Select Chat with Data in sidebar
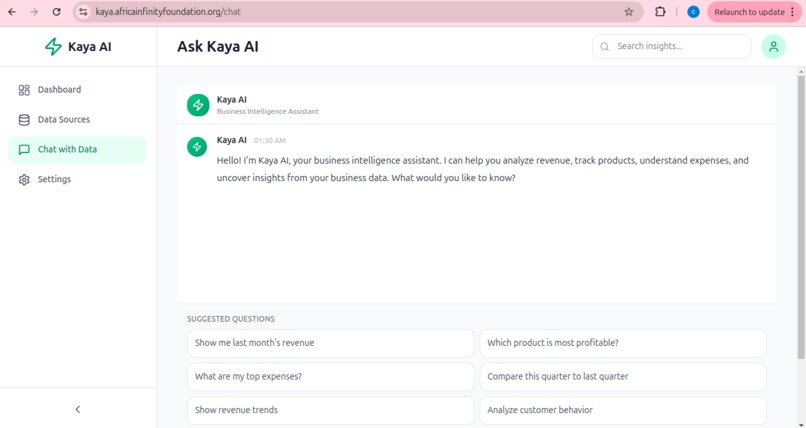806x428 pixels. point(77,150)
